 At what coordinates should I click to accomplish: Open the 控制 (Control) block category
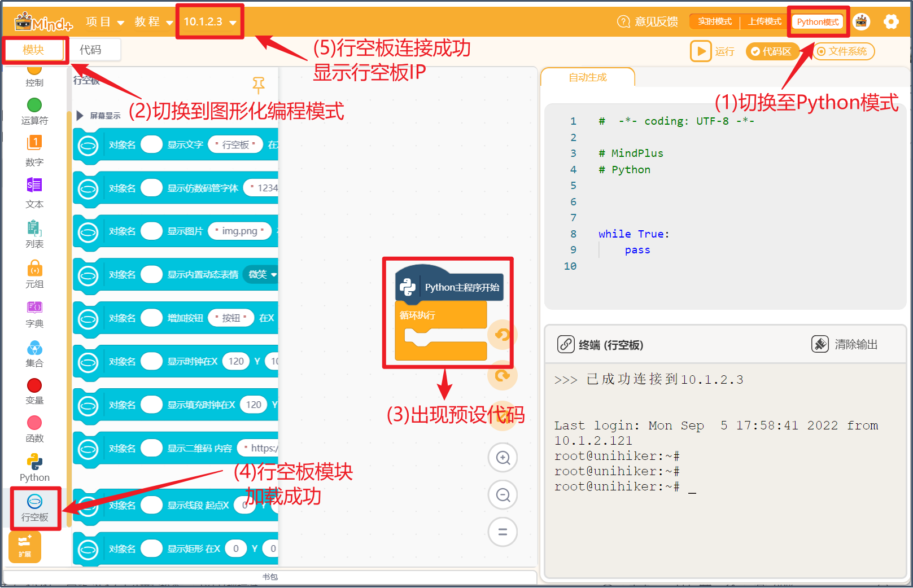tap(34, 76)
